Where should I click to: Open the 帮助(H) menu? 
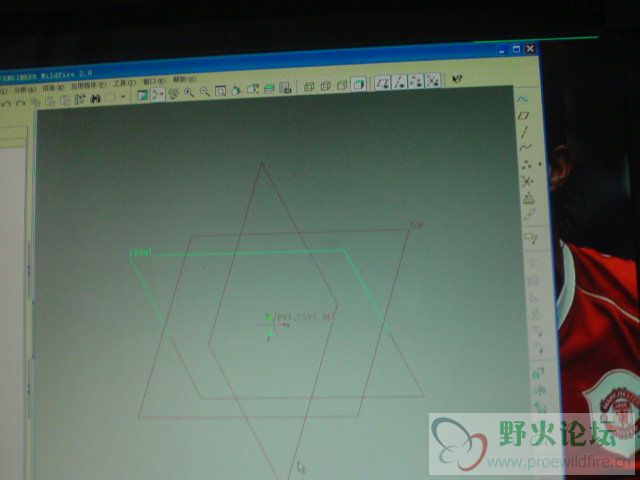[x=184, y=79]
